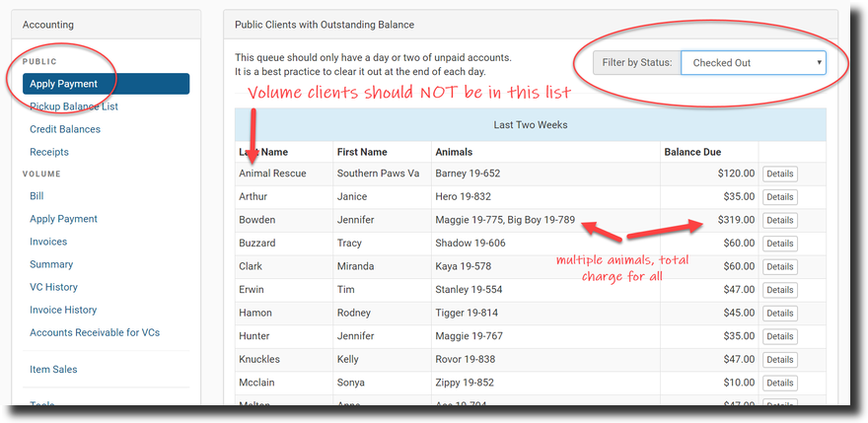Click Details for Animal Rescue row
The image size is (868, 423).
[x=779, y=174]
